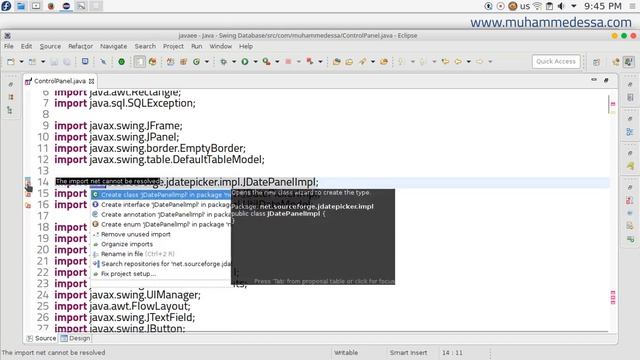Select Fix project setup... proposal

161,273
